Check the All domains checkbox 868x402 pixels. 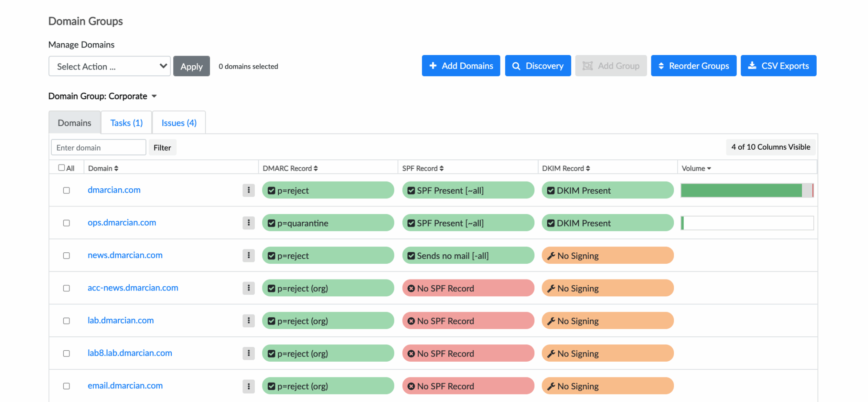pyautogui.click(x=61, y=167)
